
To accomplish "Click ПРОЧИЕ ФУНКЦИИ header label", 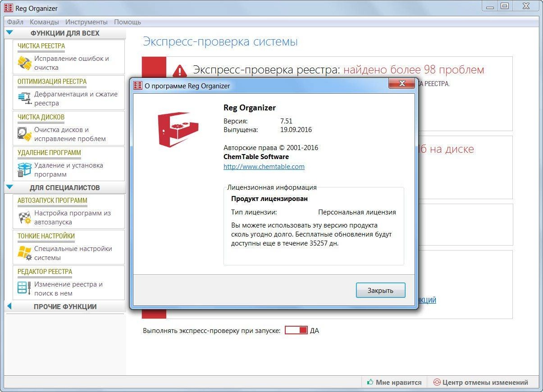I will (65, 306).
